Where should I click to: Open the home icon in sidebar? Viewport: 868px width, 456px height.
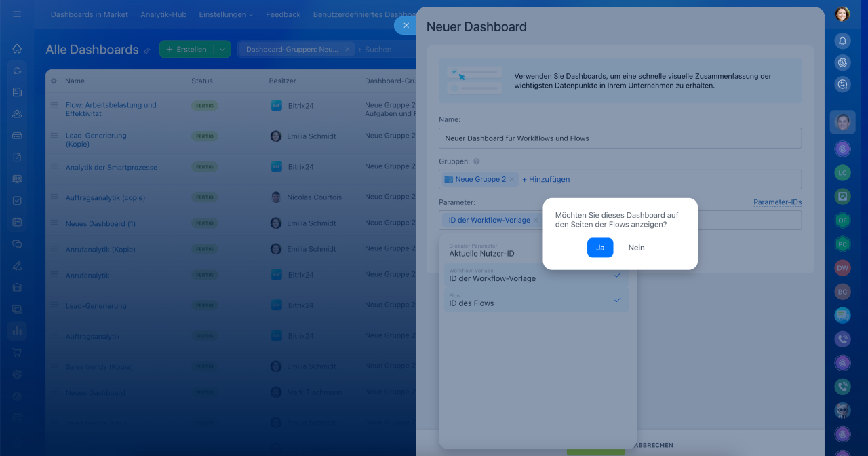[17, 49]
